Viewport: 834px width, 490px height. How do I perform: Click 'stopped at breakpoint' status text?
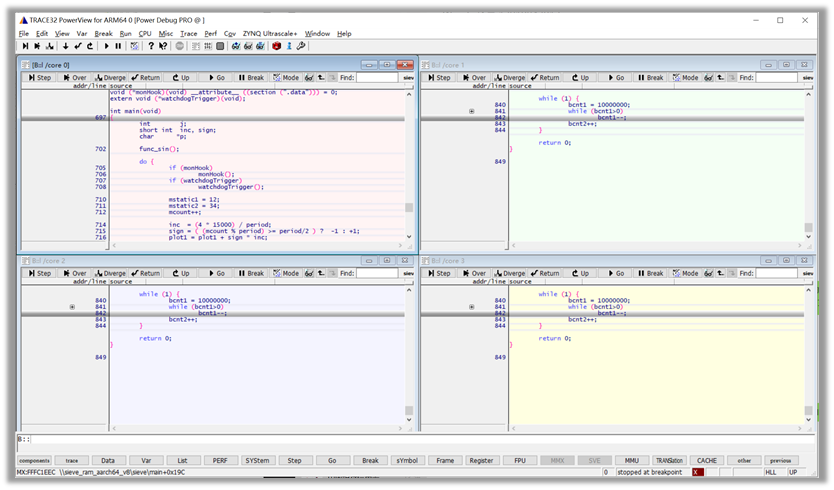coord(649,472)
